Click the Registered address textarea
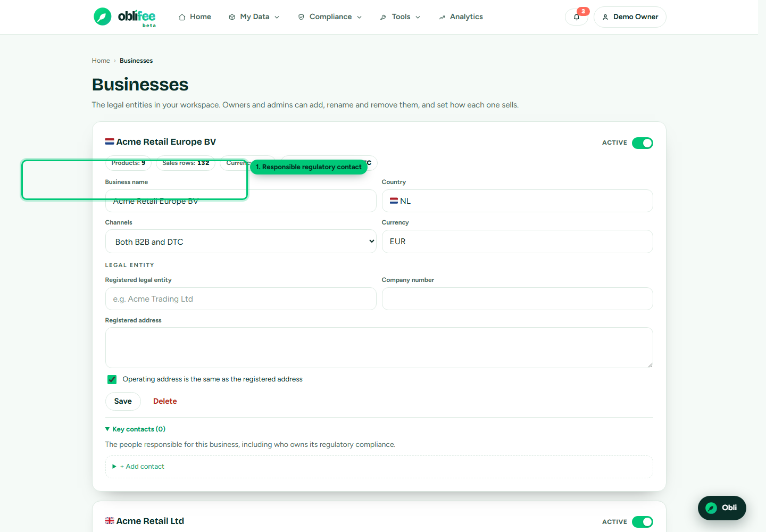The width and height of the screenshot is (766, 532). click(379, 347)
